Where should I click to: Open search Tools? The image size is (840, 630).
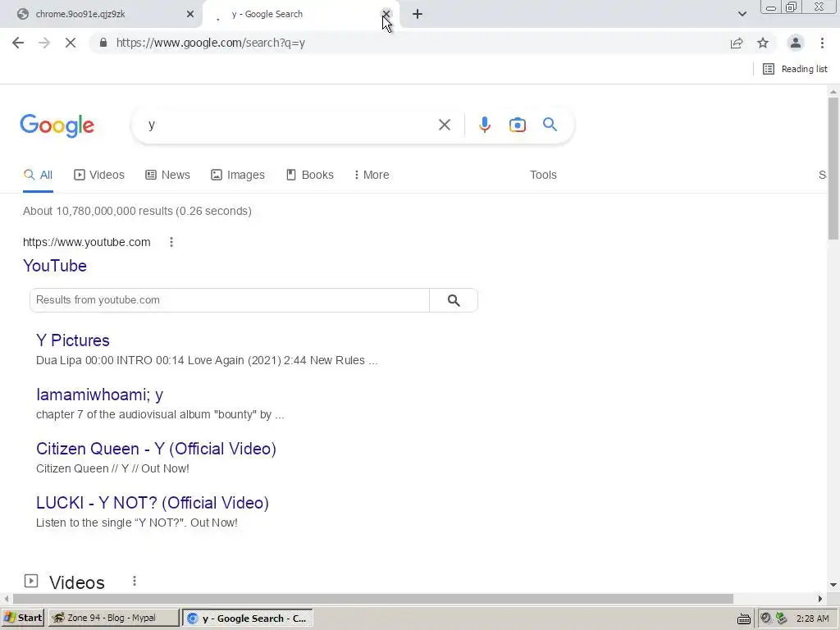543,176
